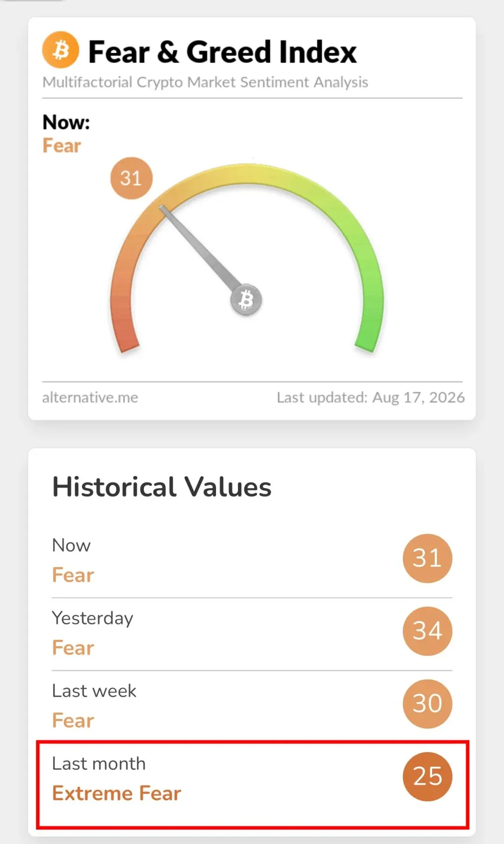Select the Last week historical row label
Image resolution: width=504 pixels, height=844 pixels.
click(94, 691)
